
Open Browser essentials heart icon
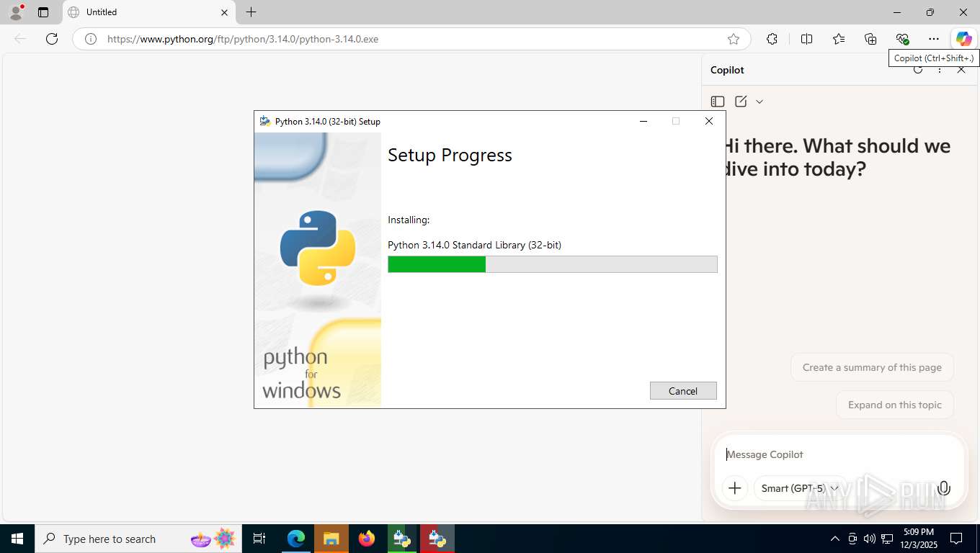[x=902, y=39]
